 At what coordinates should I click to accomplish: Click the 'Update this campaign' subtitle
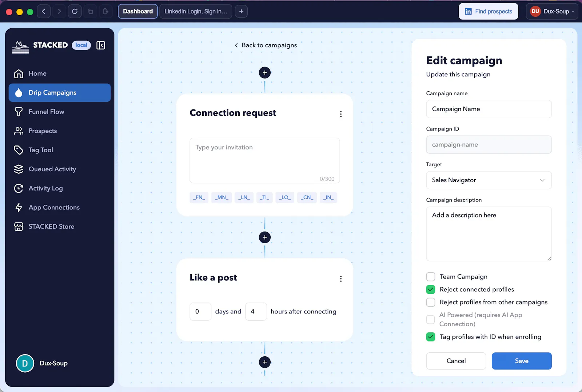pyautogui.click(x=458, y=75)
